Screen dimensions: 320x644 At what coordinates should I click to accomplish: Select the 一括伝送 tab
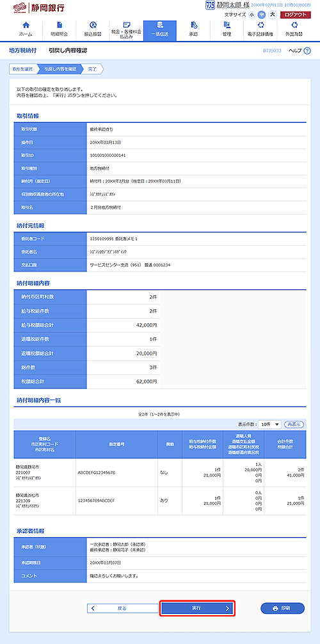click(160, 31)
